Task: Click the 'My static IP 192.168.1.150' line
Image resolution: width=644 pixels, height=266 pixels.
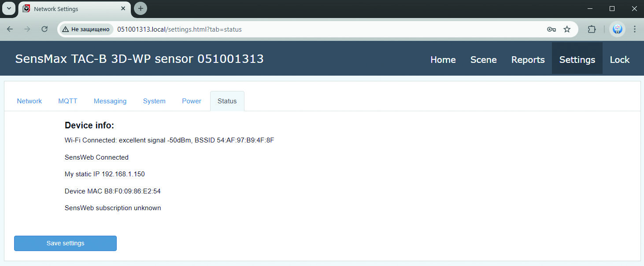Action: point(105,174)
